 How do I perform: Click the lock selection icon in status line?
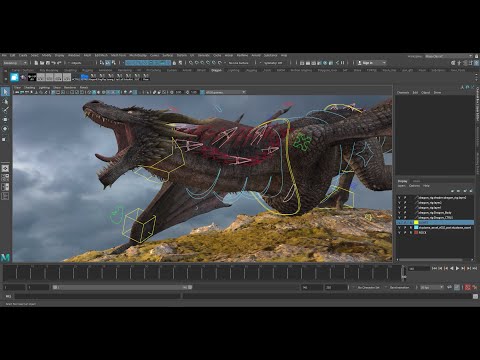(174, 63)
